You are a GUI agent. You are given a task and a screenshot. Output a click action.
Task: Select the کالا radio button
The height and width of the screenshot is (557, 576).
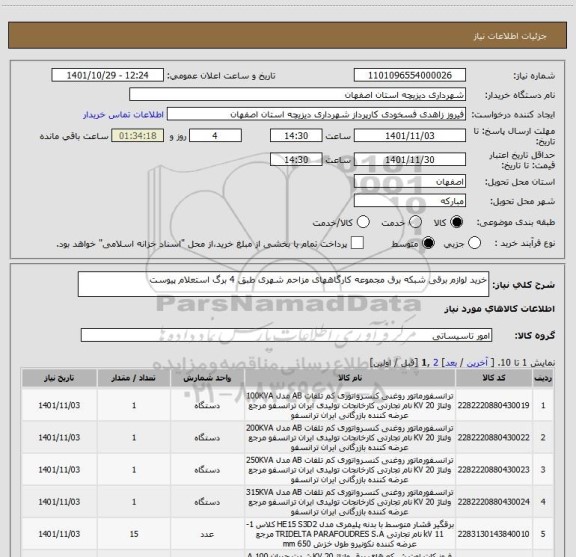click(x=457, y=222)
